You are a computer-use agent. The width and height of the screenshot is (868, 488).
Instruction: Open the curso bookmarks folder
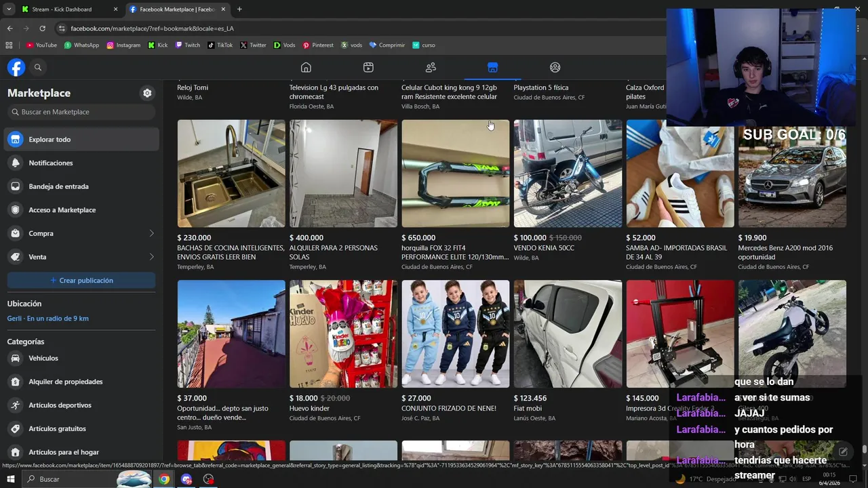[x=423, y=45]
